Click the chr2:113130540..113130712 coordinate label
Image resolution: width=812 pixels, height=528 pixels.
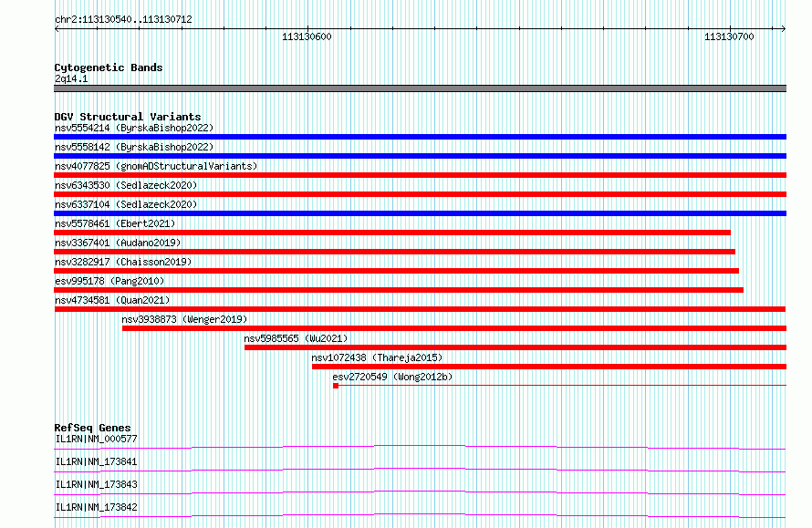tap(123, 19)
